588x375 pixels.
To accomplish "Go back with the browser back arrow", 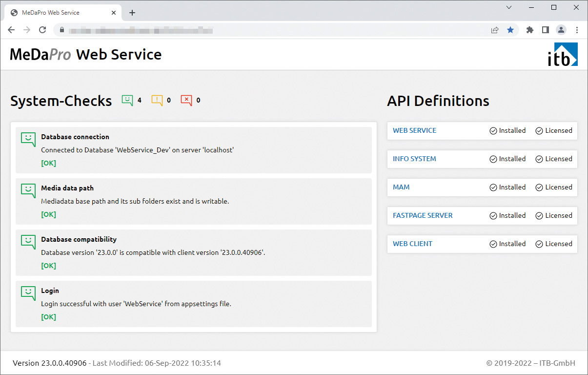I will coord(11,30).
